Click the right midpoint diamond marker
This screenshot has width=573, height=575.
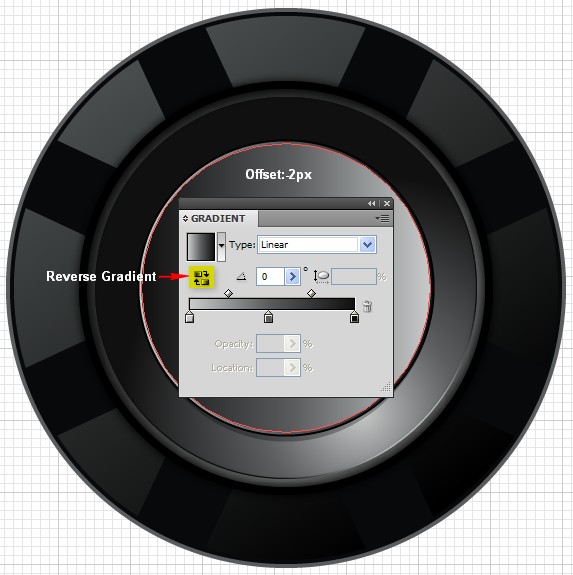click(311, 293)
